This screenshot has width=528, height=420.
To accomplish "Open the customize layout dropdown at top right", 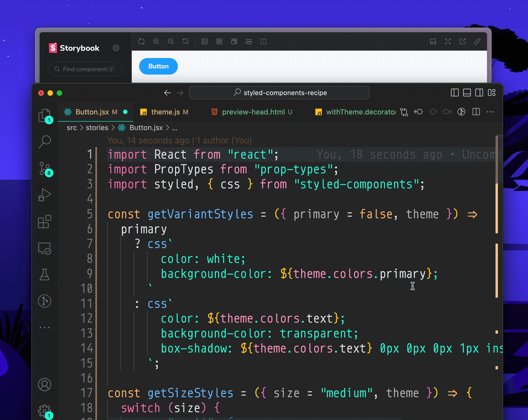I will pos(492,93).
